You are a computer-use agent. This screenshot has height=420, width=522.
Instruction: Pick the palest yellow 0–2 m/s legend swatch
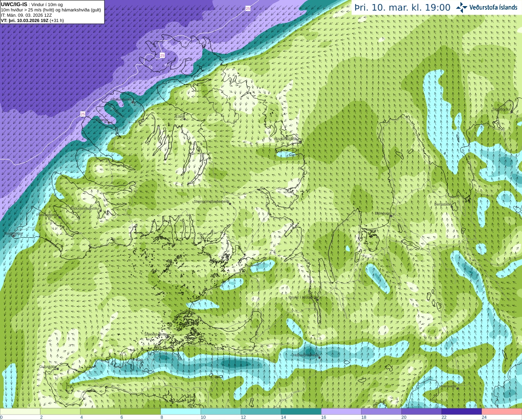[20, 411]
